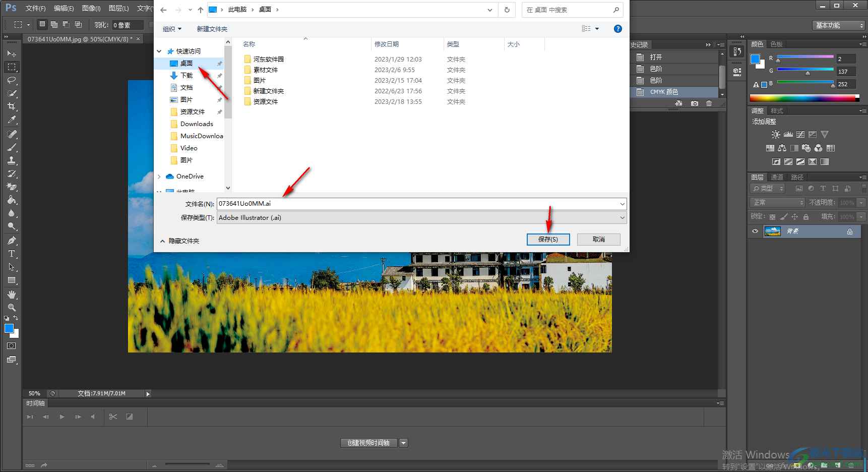Screen dimensions: 868x472
Task: Switch to the 路径 tab
Action: click(x=797, y=177)
